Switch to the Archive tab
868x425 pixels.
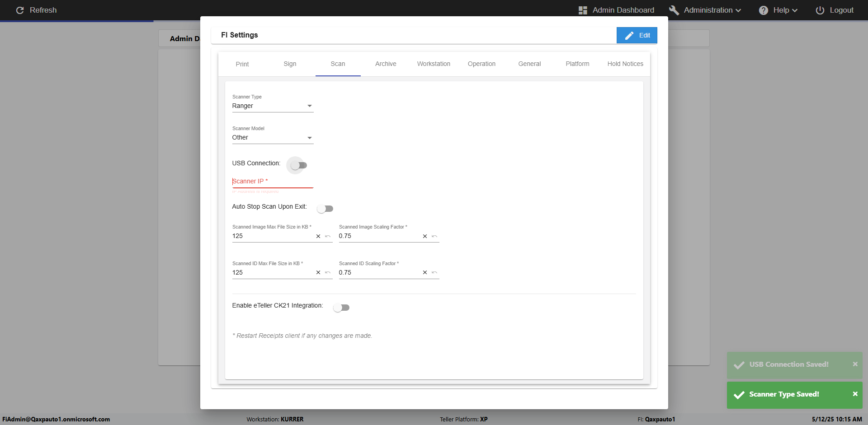click(386, 64)
